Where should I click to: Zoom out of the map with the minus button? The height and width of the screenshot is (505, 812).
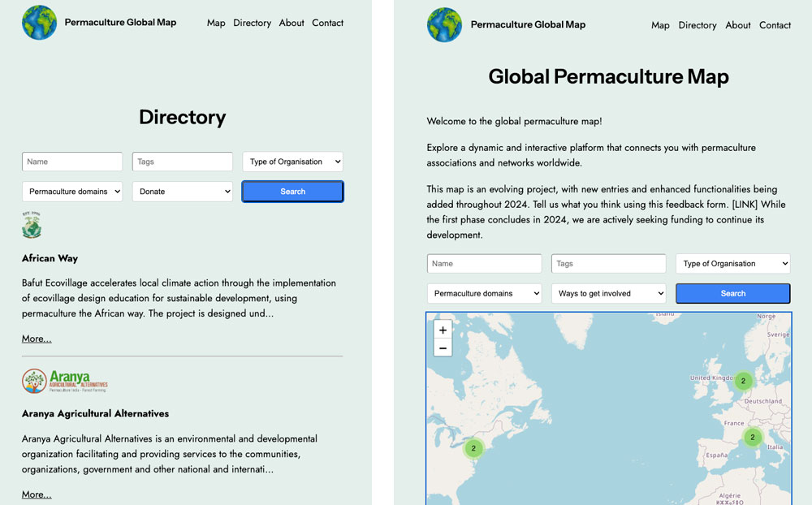pos(443,348)
